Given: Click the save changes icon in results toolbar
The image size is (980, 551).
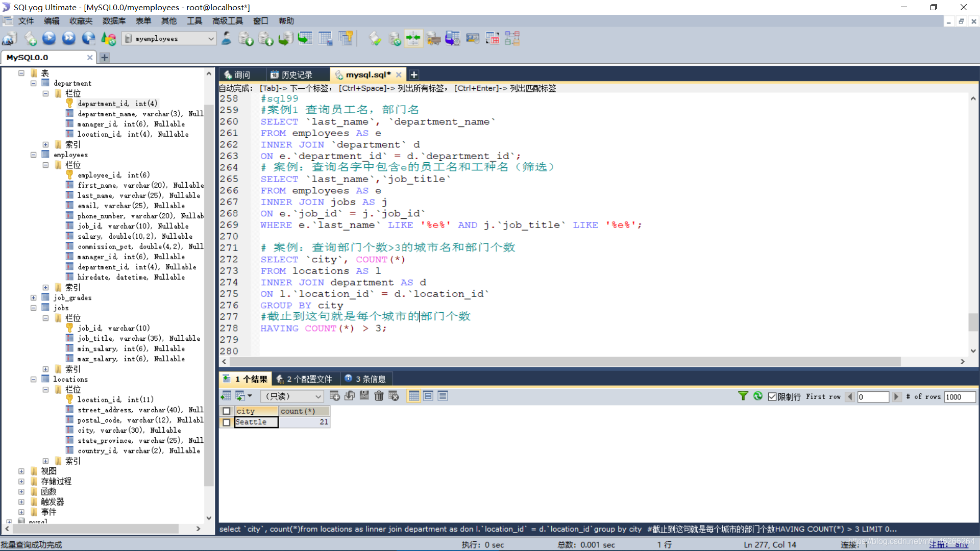Looking at the screenshot, I should (x=364, y=396).
